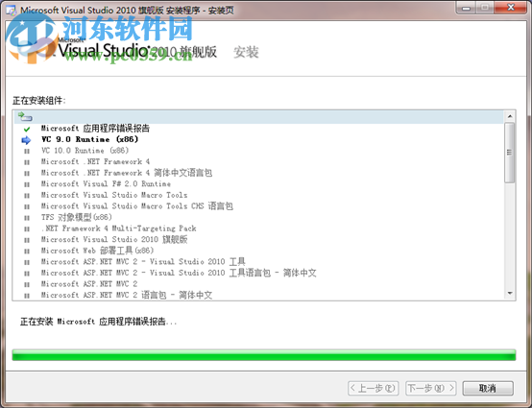
Task: Click the green installation progress bar
Action: (264, 355)
